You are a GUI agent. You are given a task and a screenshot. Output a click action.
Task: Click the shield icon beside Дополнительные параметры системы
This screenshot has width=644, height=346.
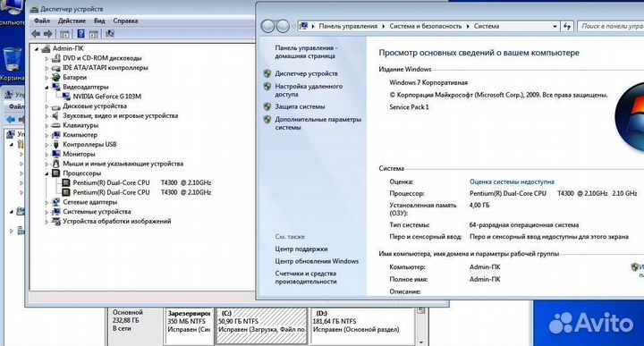click(267, 119)
